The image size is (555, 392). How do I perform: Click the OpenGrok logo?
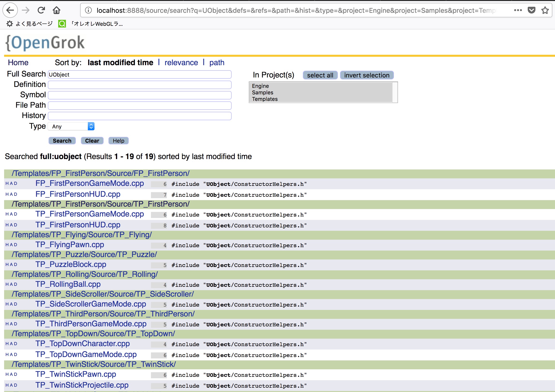(45, 43)
